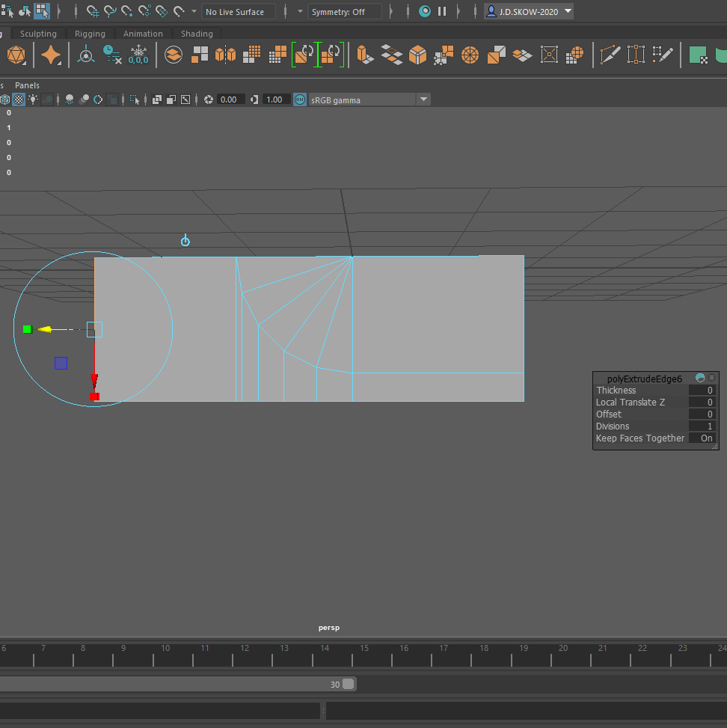The height and width of the screenshot is (728, 727).
Task: Click the Multi-Cut knife tool icon
Action: 610,55
